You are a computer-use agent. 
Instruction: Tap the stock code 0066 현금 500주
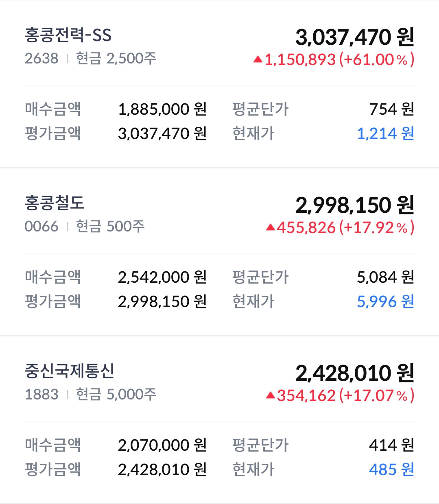tap(85, 226)
